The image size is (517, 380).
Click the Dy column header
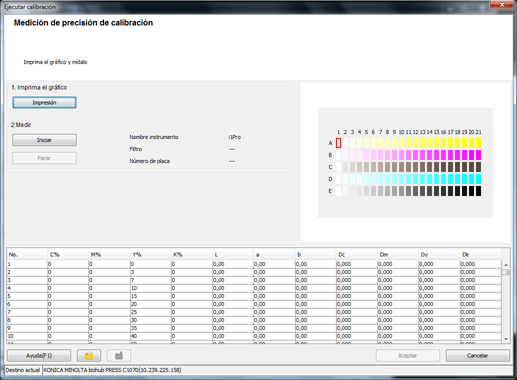coord(439,255)
